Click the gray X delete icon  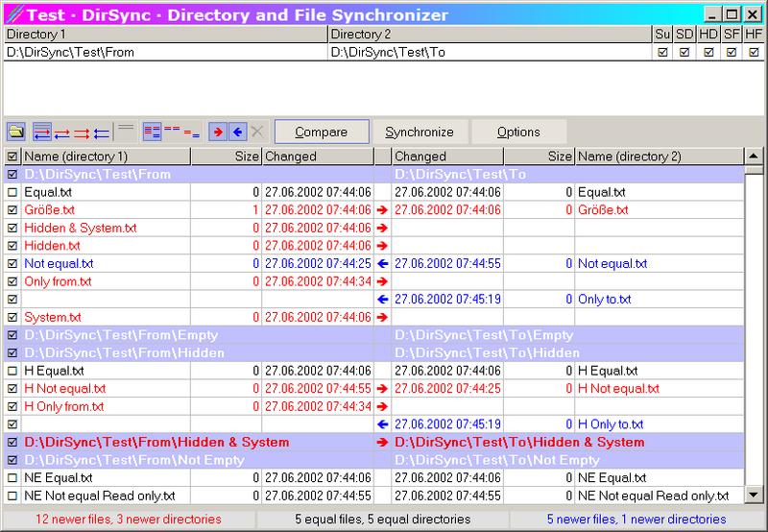tap(257, 132)
